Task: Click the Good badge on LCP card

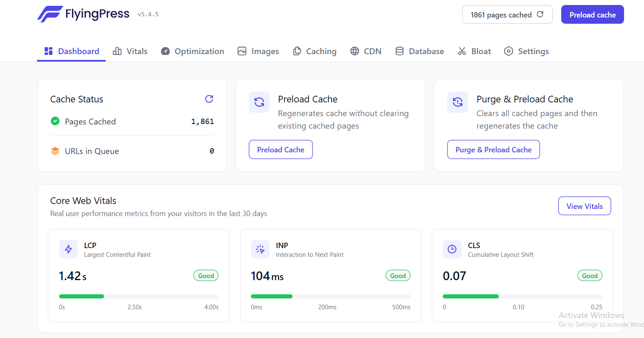Action: click(206, 276)
